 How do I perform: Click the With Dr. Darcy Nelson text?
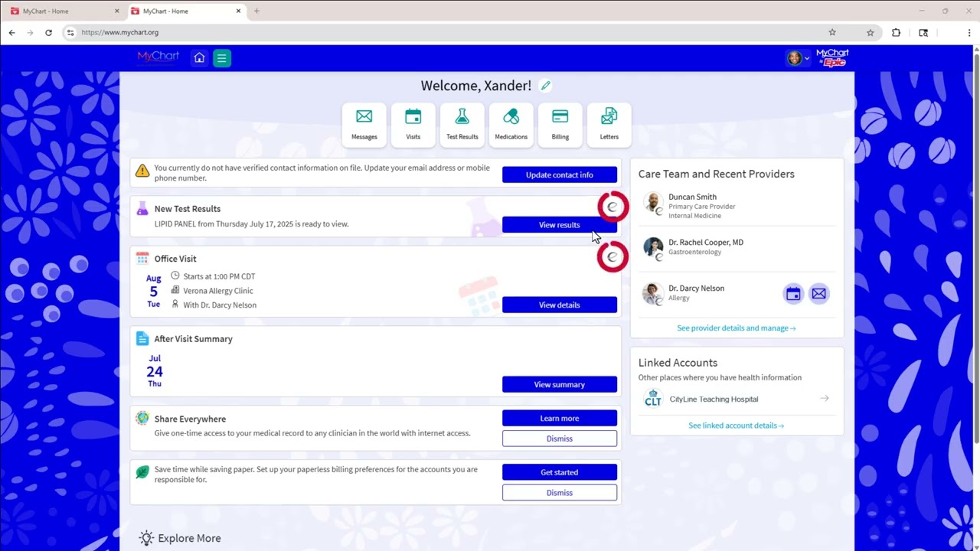tap(220, 305)
